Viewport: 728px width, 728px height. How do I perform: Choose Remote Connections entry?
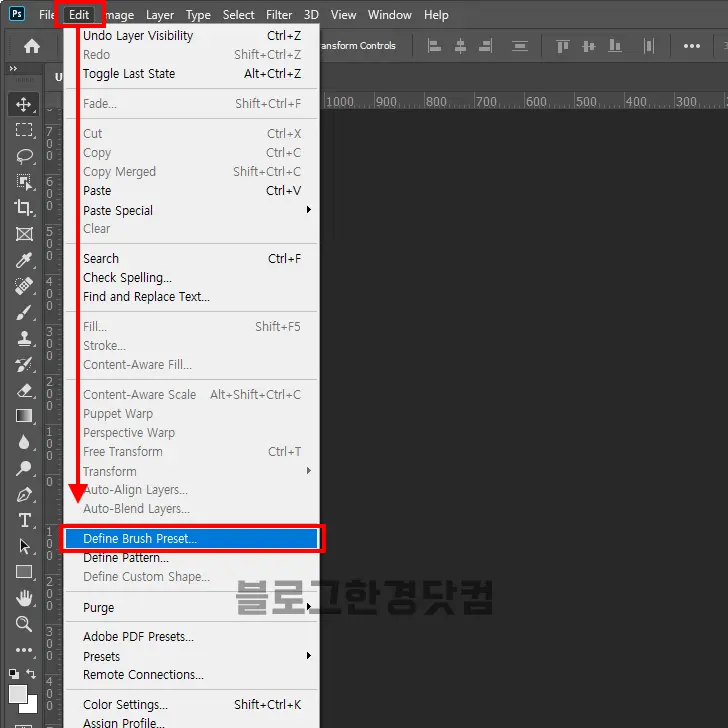[191, 675]
